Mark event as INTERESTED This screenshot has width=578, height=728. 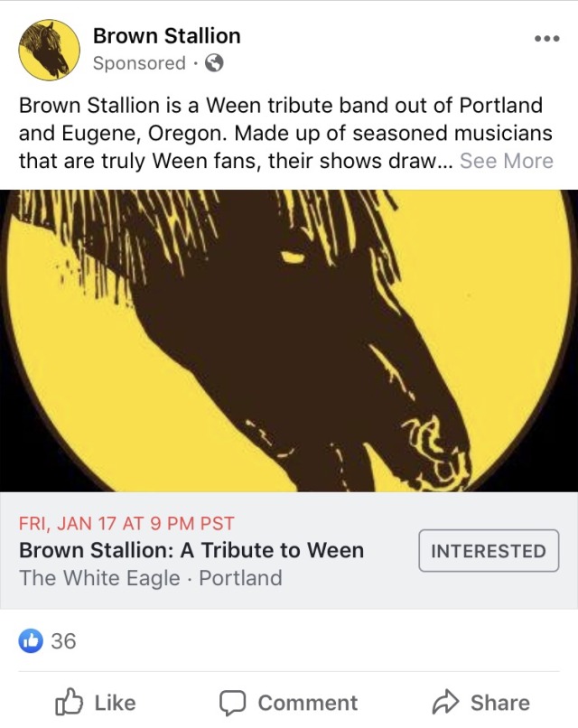click(489, 551)
